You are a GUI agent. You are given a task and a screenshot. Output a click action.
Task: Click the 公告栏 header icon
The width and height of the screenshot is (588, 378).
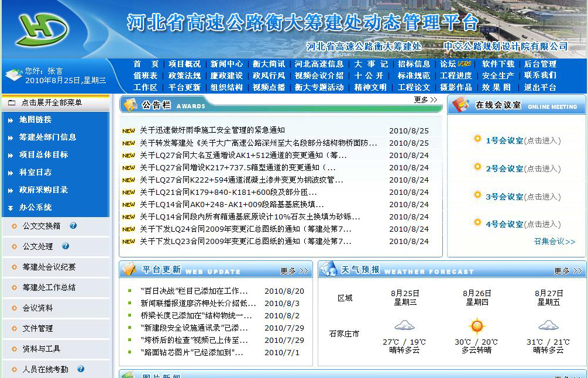coord(130,105)
